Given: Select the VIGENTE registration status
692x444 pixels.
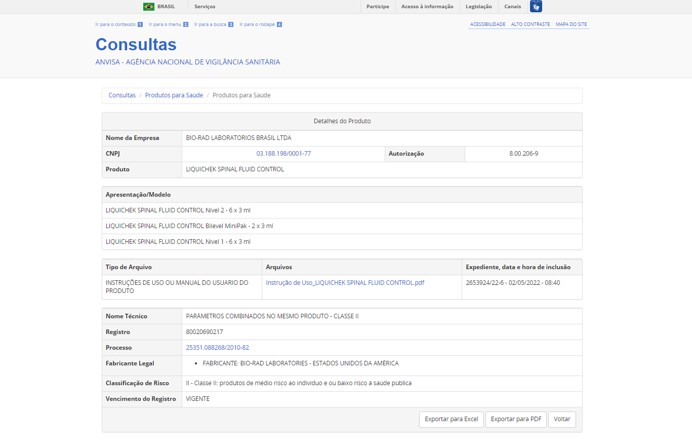Looking at the screenshot, I should (198, 399).
